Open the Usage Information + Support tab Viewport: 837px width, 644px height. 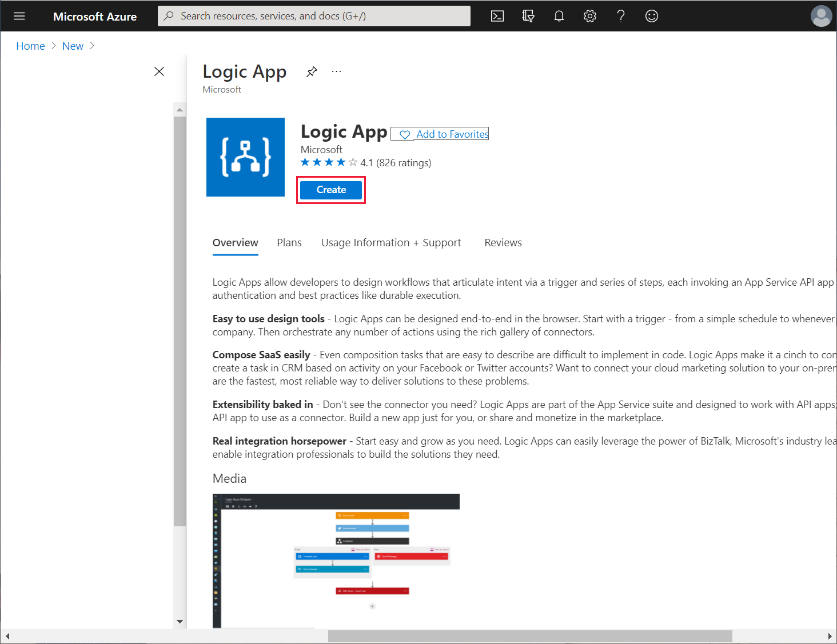[x=391, y=243]
